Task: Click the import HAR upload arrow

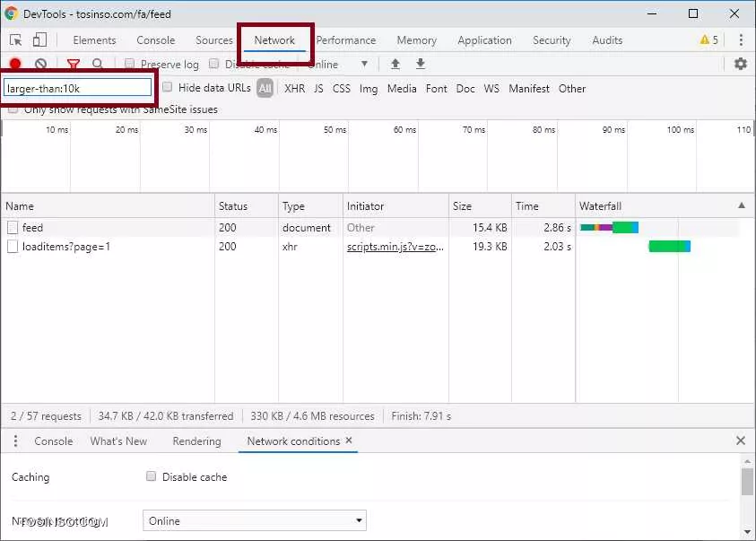Action: pos(395,65)
